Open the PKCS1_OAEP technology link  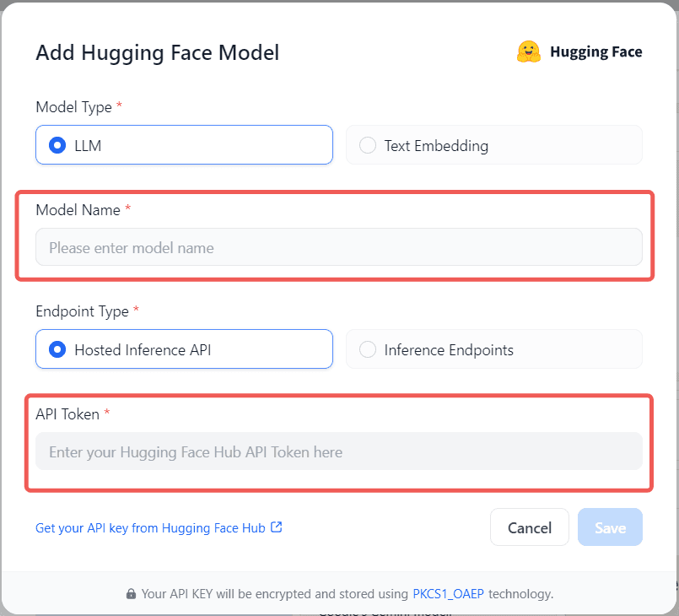point(448,594)
